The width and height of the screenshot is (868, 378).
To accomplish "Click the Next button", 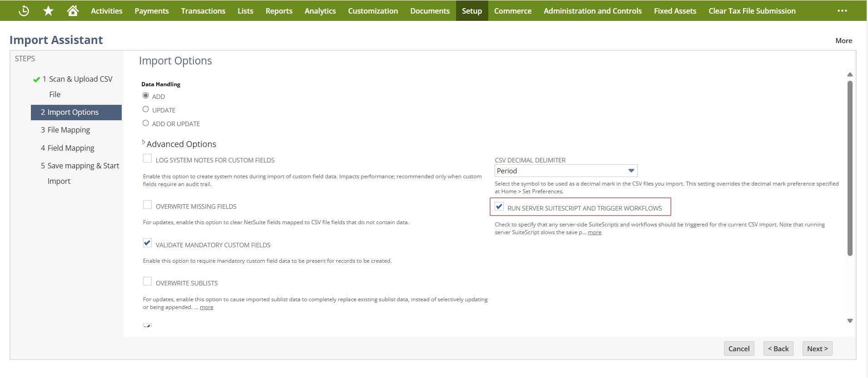I will point(817,349).
